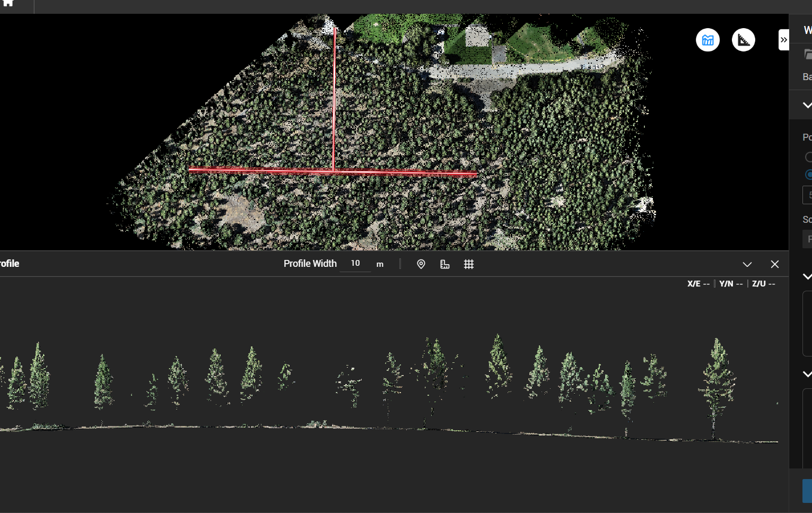
Task: Toggle the blue profile chart tool
Action: tap(708, 40)
